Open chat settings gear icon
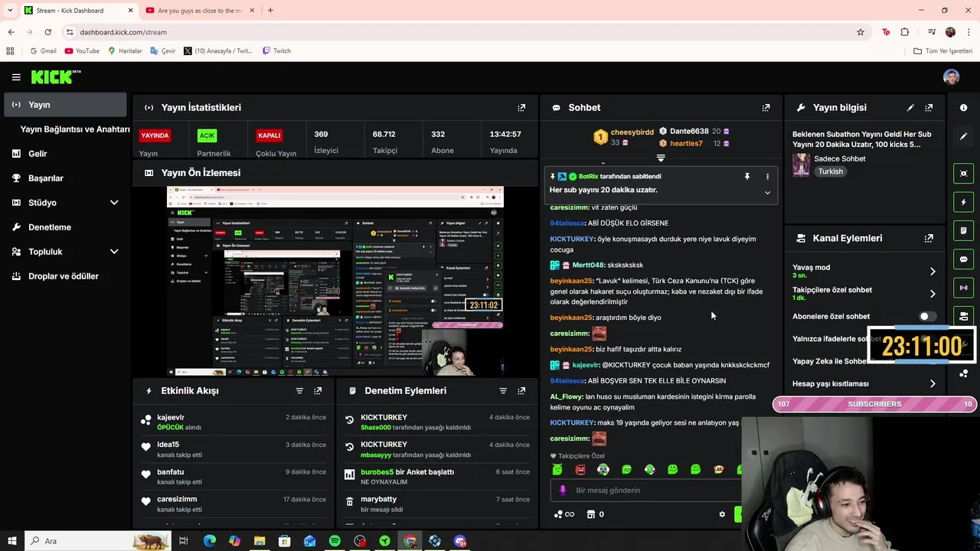This screenshot has width=980, height=551. coord(722,514)
